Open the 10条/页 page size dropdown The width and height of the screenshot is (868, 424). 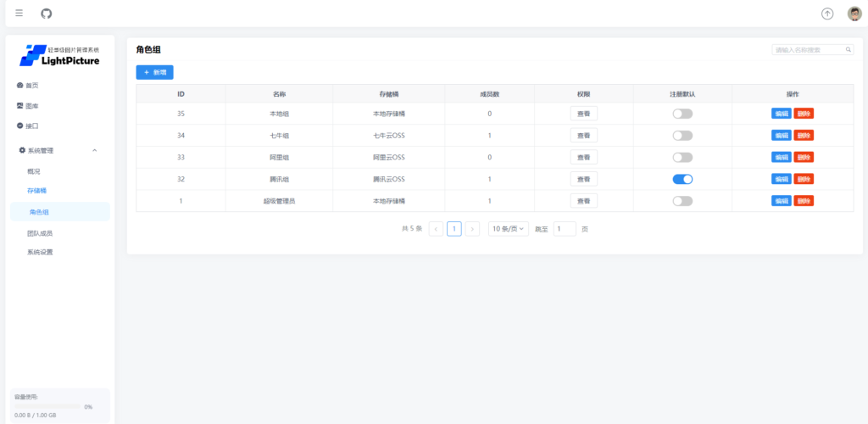[x=509, y=229]
